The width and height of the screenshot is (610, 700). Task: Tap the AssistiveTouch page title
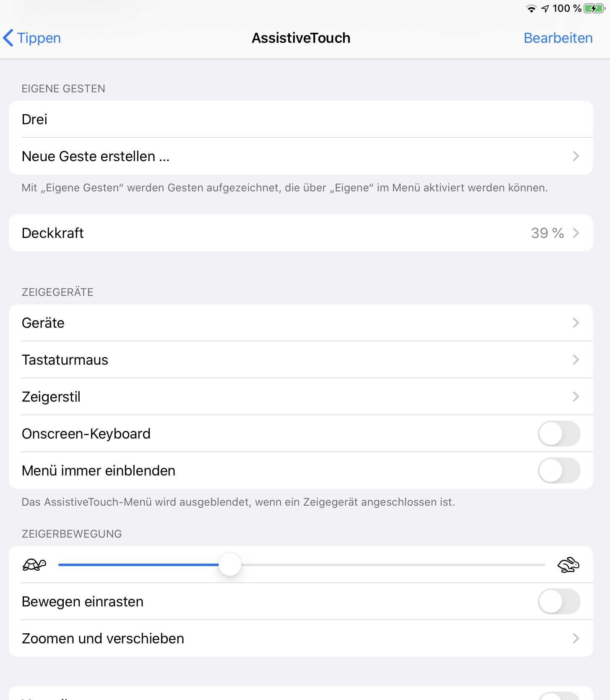pos(301,38)
